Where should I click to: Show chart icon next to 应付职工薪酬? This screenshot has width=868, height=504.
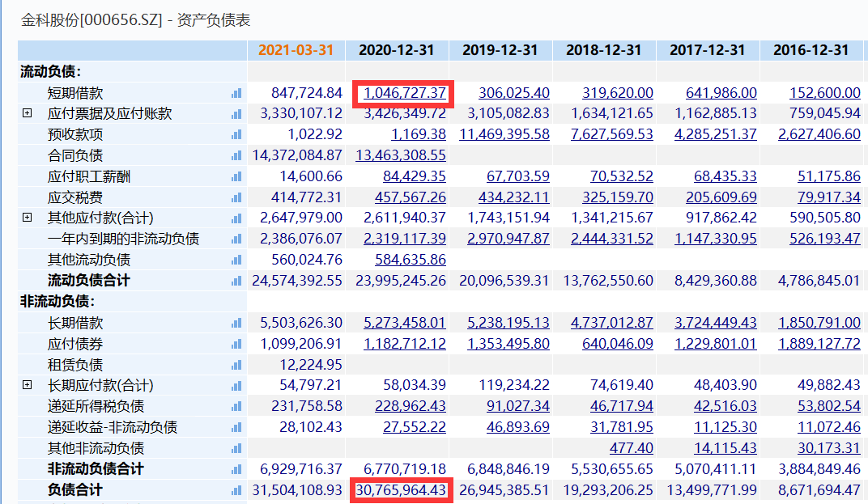(236, 176)
